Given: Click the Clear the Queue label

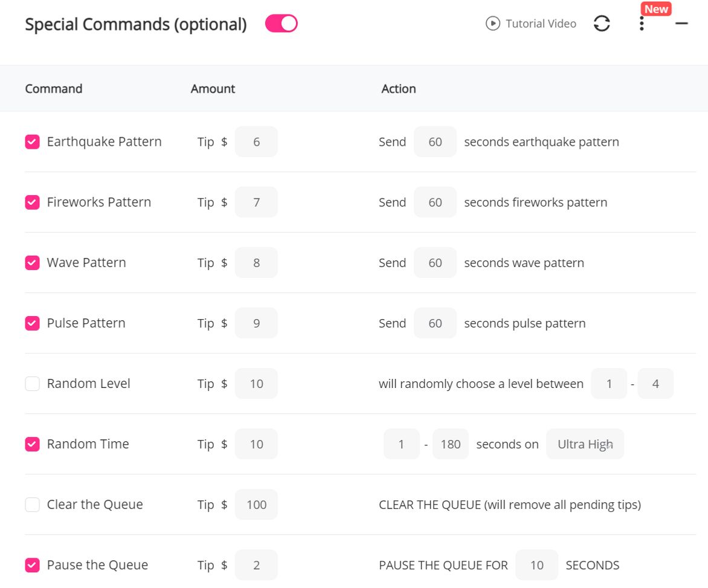Looking at the screenshot, I should tap(95, 505).
